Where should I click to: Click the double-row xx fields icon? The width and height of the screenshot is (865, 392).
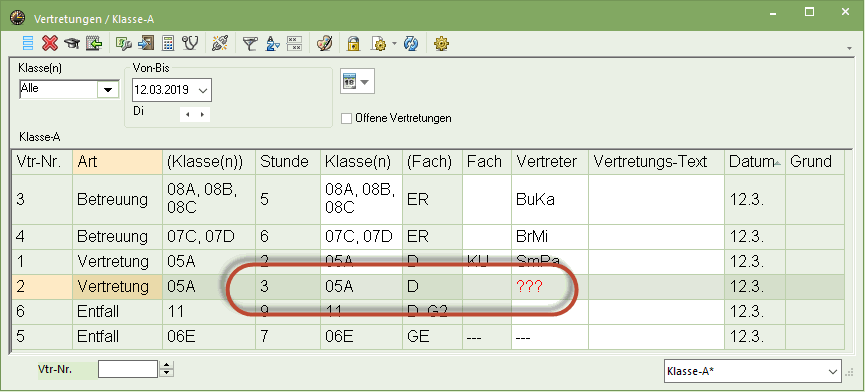pos(295,44)
